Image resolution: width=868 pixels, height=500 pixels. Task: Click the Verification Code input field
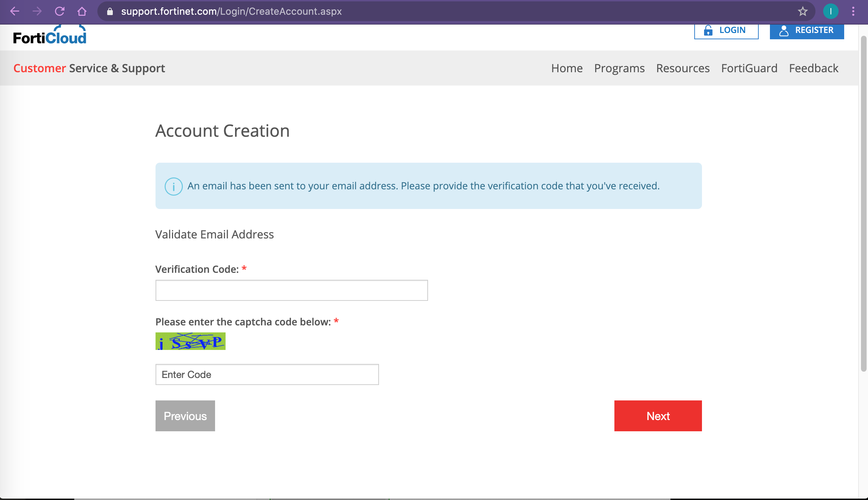coord(291,290)
